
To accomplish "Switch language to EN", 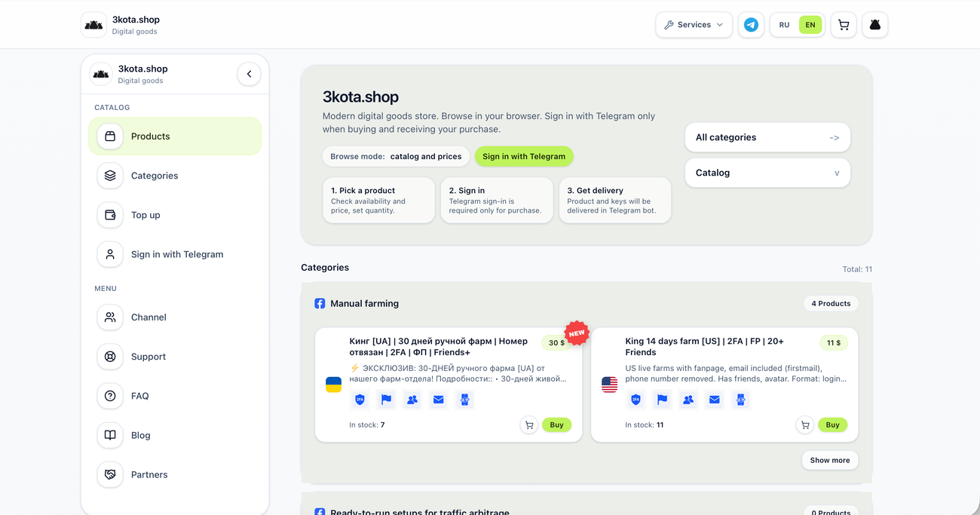I will pos(810,25).
